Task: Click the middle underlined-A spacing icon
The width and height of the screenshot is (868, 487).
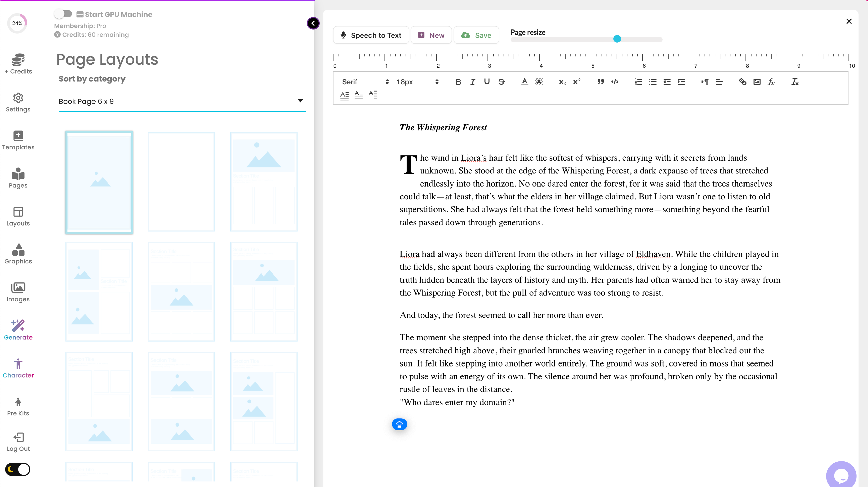Action: (x=359, y=95)
